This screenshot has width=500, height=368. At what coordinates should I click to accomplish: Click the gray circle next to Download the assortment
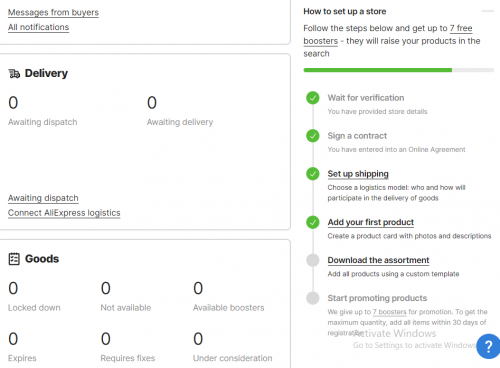[313, 260]
